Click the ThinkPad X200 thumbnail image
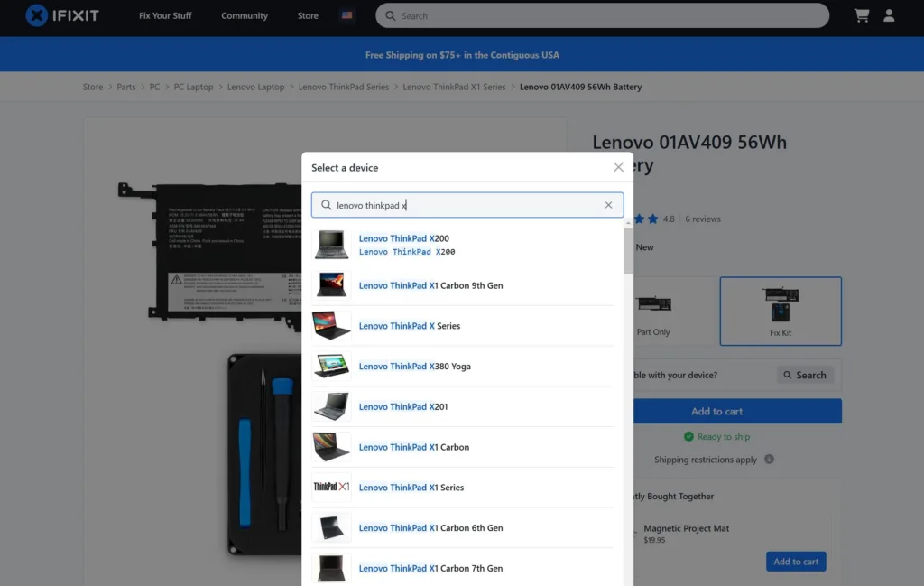The width and height of the screenshot is (924, 586). [x=331, y=245]
